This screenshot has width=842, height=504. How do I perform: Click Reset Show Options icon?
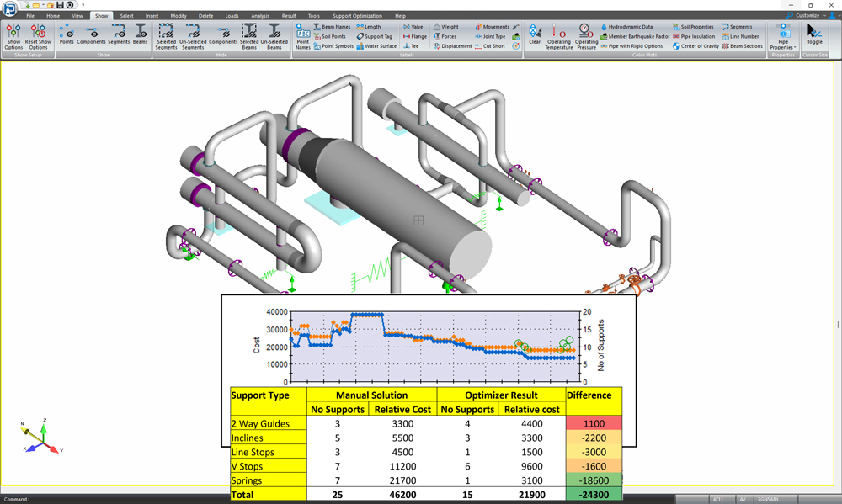pyautogui.click(x=38, y=36)
